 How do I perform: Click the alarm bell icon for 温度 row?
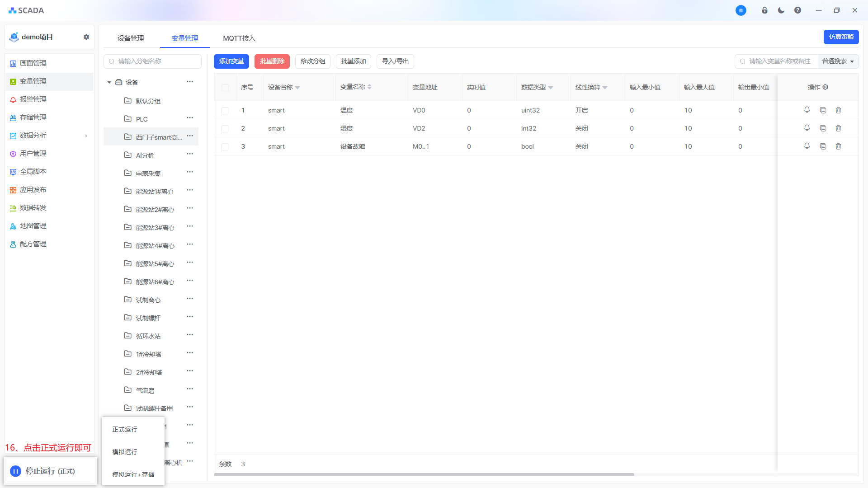[807, 110]
